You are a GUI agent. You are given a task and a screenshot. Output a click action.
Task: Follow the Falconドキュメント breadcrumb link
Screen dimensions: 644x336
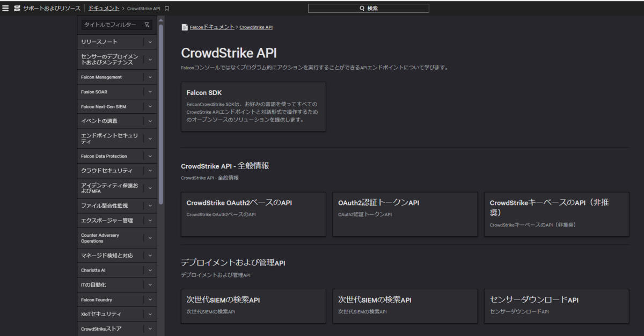tap(212, 27)
